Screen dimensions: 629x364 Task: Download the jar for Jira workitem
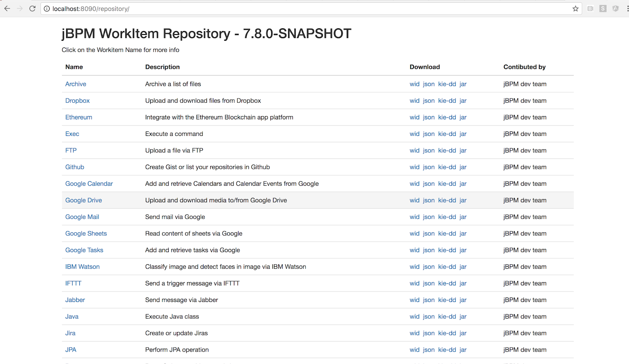point(463,333)
